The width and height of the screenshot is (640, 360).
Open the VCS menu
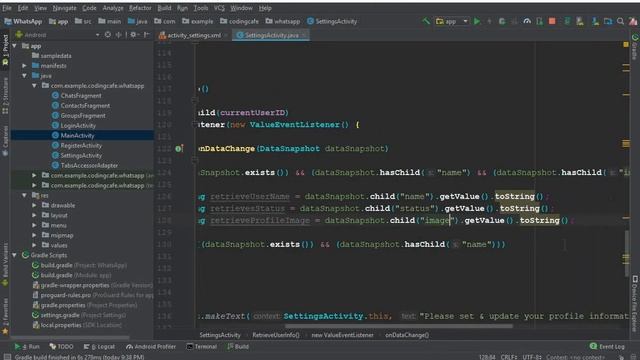click(219, 8)
